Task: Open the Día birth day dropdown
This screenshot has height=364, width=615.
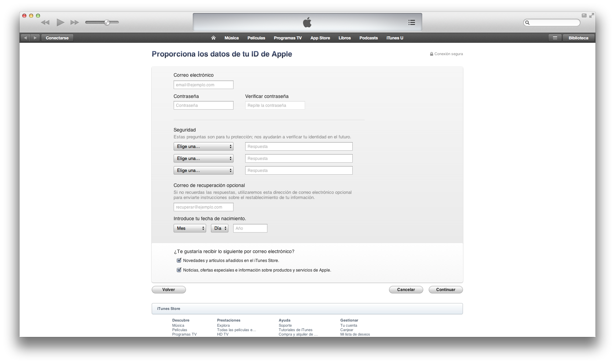Action: point(219,228)
